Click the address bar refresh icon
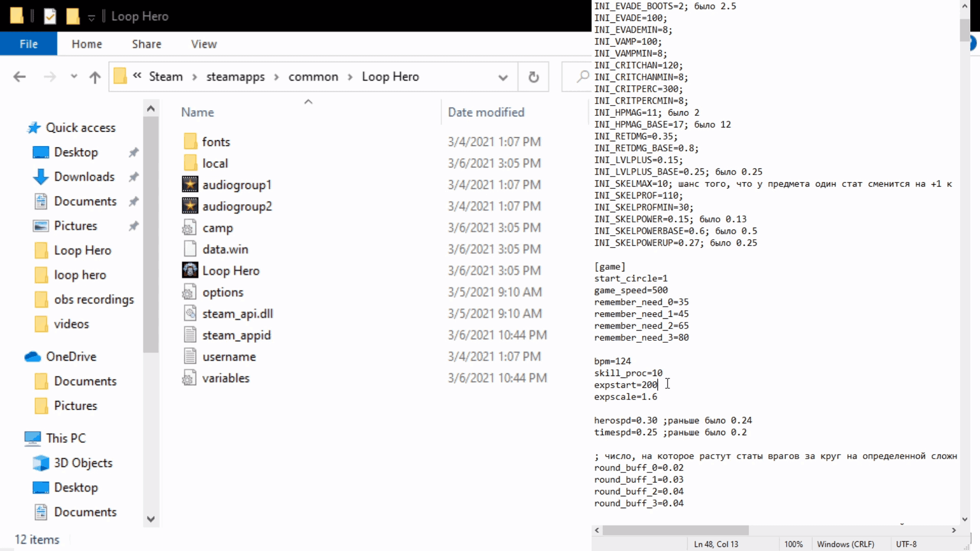 [x=534, y=77]
